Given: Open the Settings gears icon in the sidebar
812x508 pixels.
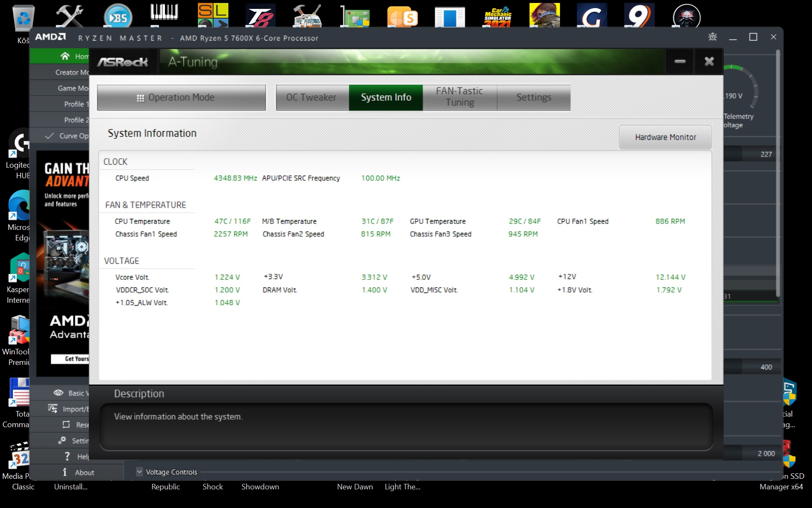Looking at the screenshot, I should pos(62,440).
